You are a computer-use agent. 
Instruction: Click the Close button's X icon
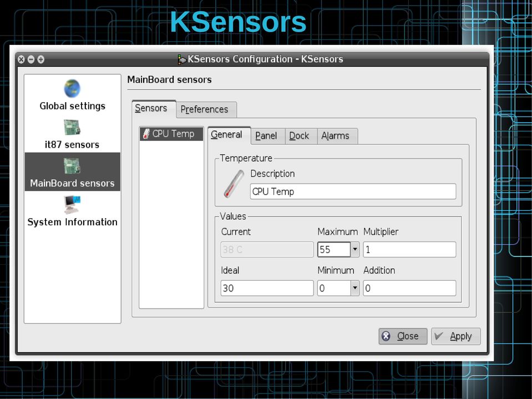click(x=386, y=336)
